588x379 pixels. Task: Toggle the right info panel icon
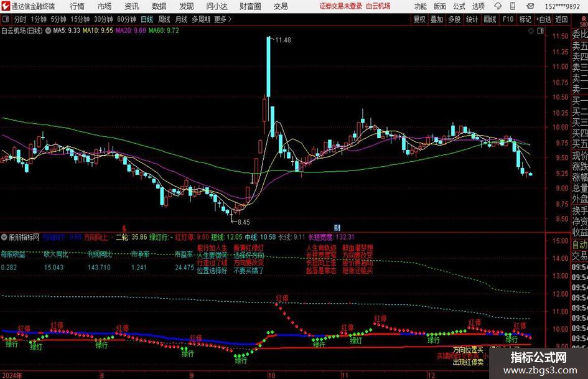540,31
